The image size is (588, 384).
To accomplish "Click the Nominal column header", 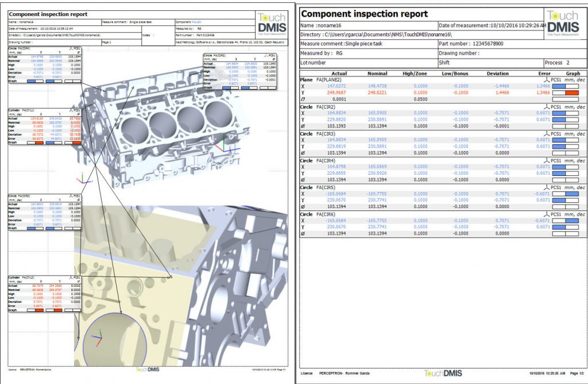I will [377, 73].
